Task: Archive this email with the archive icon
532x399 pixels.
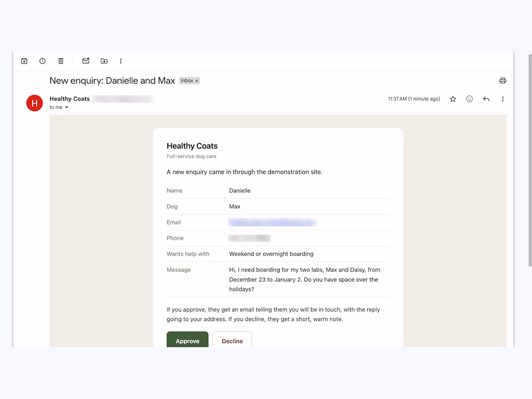Action: tap(24, 61)
